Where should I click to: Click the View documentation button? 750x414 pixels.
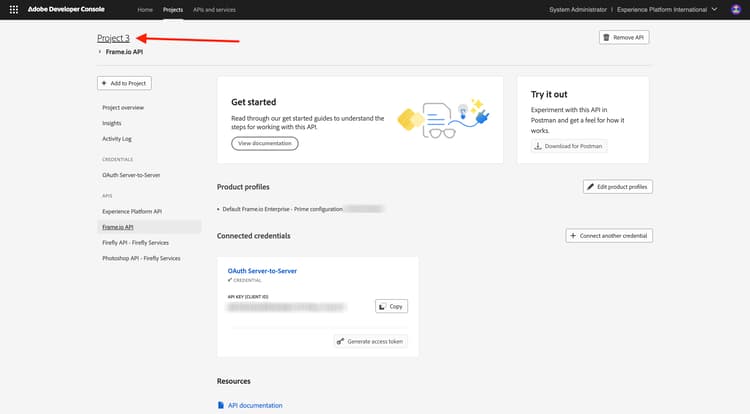coord(265,143)
